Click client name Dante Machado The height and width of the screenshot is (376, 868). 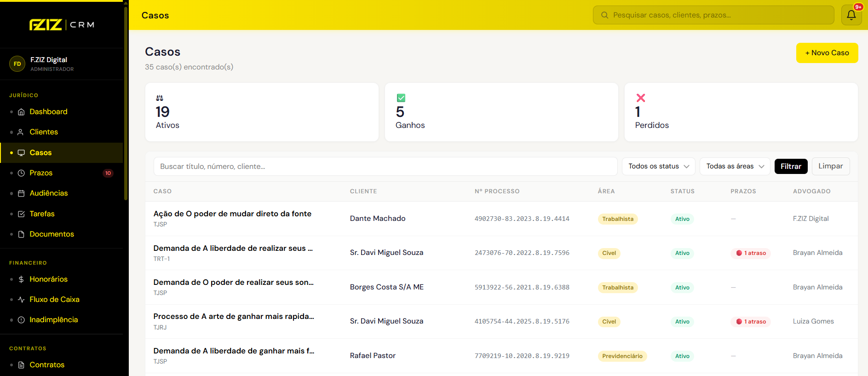(378, 219)
